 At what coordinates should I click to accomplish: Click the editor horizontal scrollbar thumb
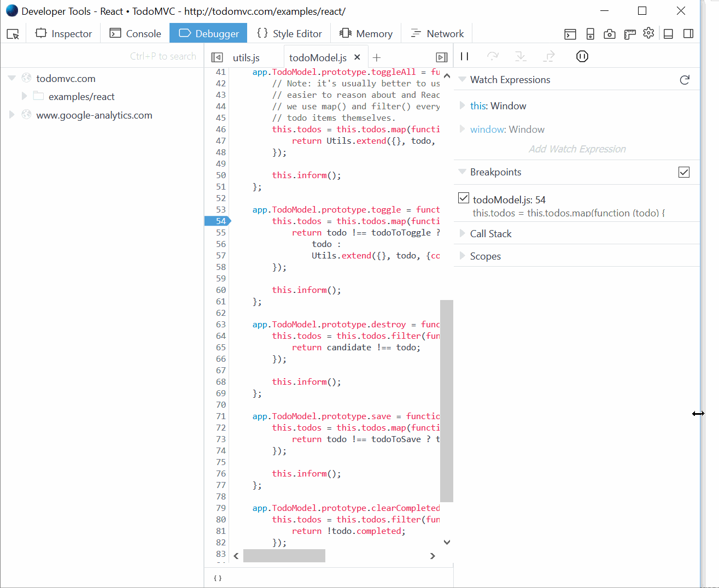pyautogui.click(x=284, y=556)
